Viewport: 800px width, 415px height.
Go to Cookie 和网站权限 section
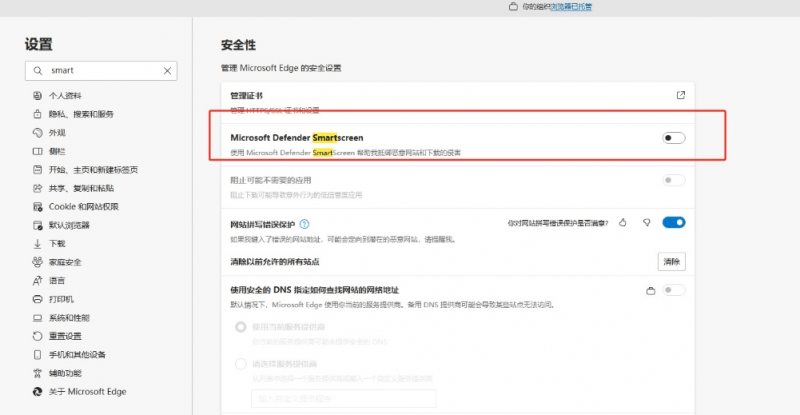tap(83, 206)
